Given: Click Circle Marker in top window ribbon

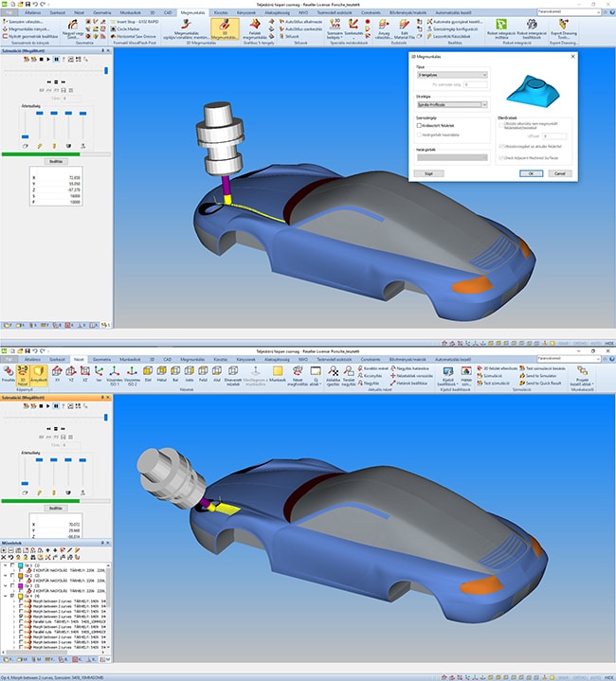Looking at the screenshot, I should 125,28.
